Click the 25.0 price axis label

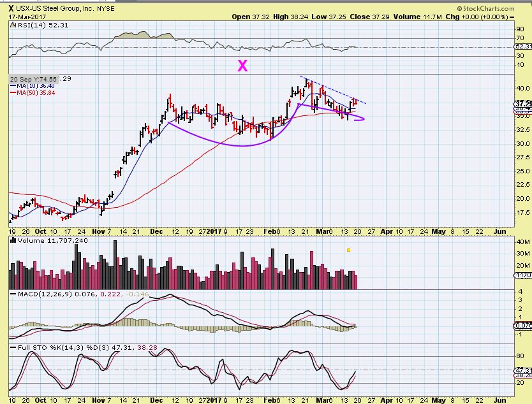522,171
